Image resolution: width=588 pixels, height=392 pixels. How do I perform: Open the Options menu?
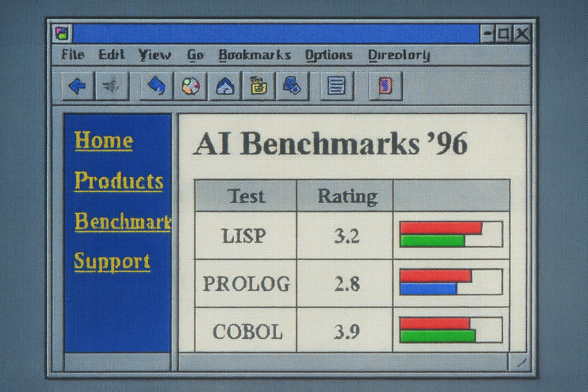[x=328, y=55]
